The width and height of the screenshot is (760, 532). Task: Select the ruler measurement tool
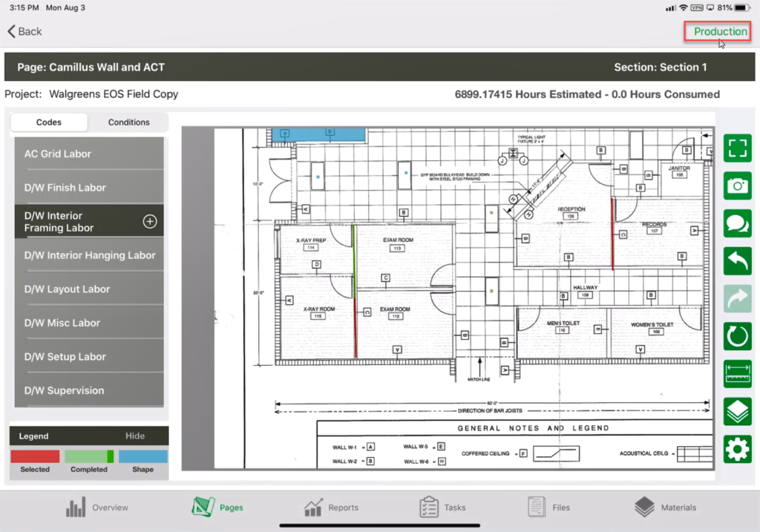(x=737, y=374)
